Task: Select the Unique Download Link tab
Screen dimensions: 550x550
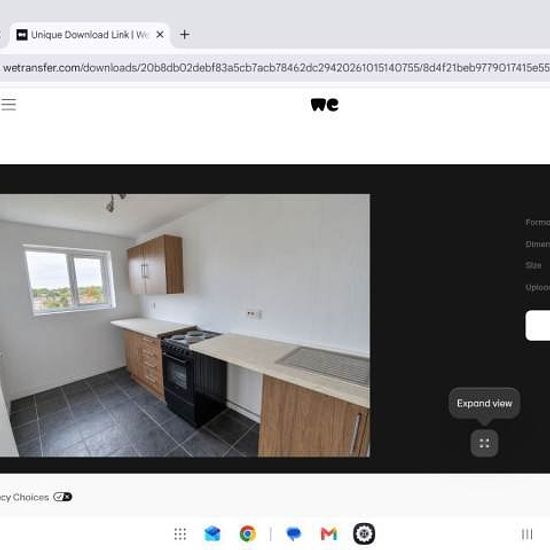Action: tap(89, 35)
